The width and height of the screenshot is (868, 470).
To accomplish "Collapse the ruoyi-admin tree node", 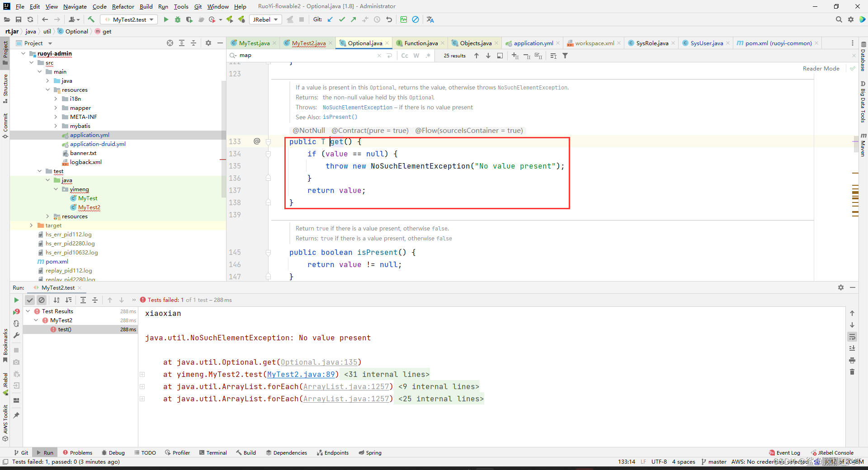I will (x=24, y=54).
